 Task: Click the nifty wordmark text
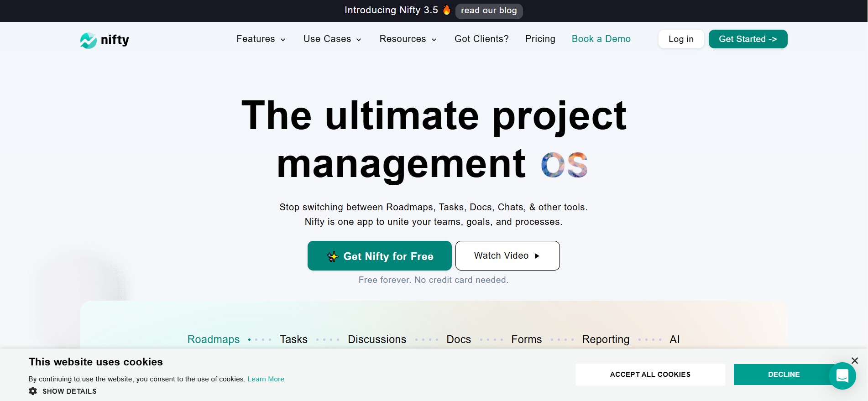click(115, 40)
